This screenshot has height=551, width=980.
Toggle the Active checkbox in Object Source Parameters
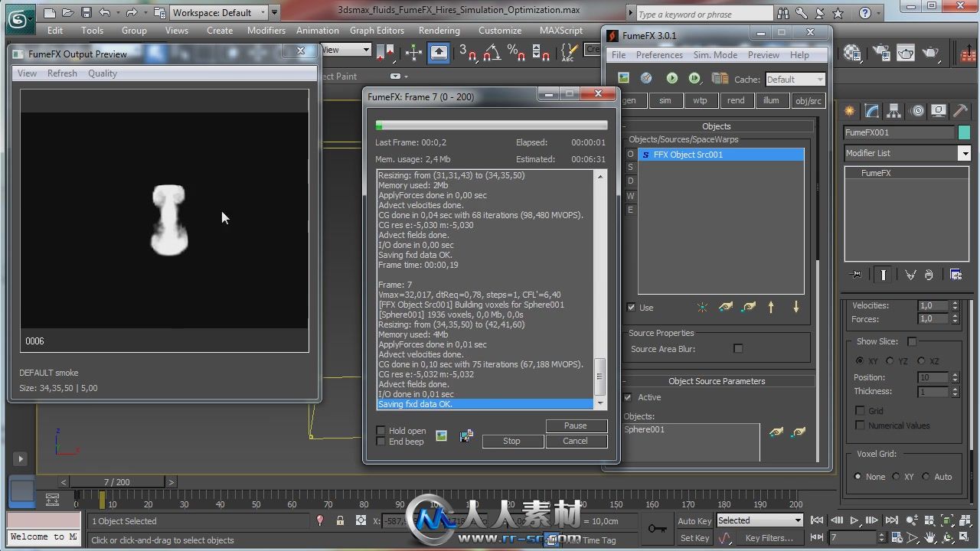(x=628, y=397)
